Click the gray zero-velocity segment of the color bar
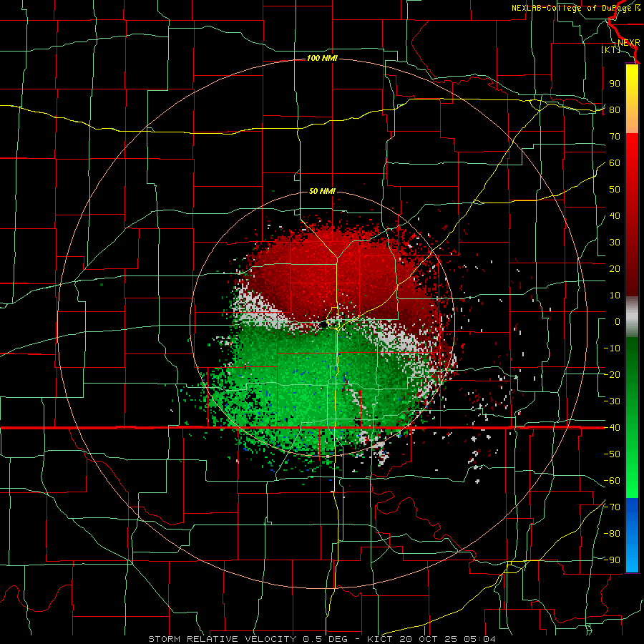Viewport: 644px width, 644px height. tap(632, 317)
